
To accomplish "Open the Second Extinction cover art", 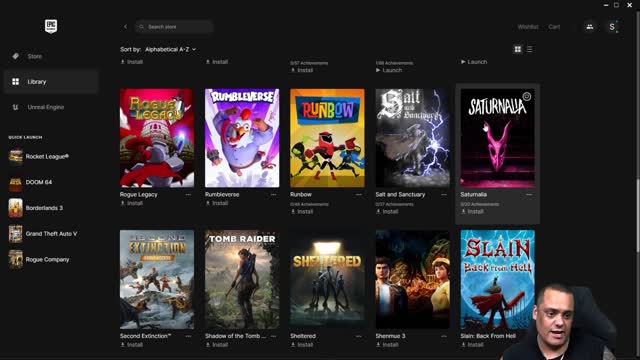I will click(x=157, y=280).
